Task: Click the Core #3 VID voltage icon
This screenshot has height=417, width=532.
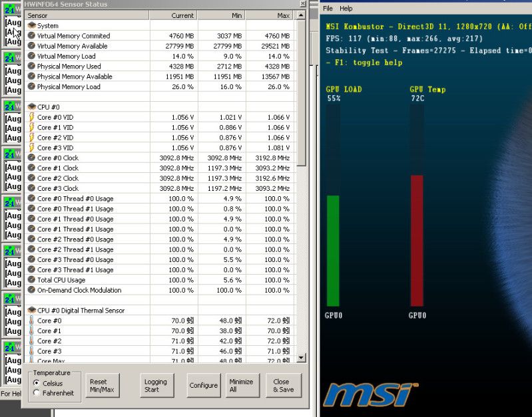Action: [31, 148]
